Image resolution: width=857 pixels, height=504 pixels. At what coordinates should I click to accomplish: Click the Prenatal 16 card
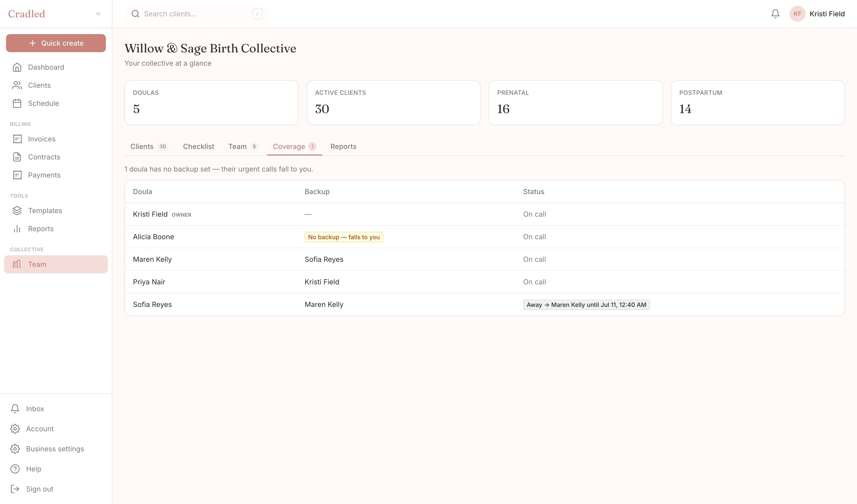click(576, 103)
